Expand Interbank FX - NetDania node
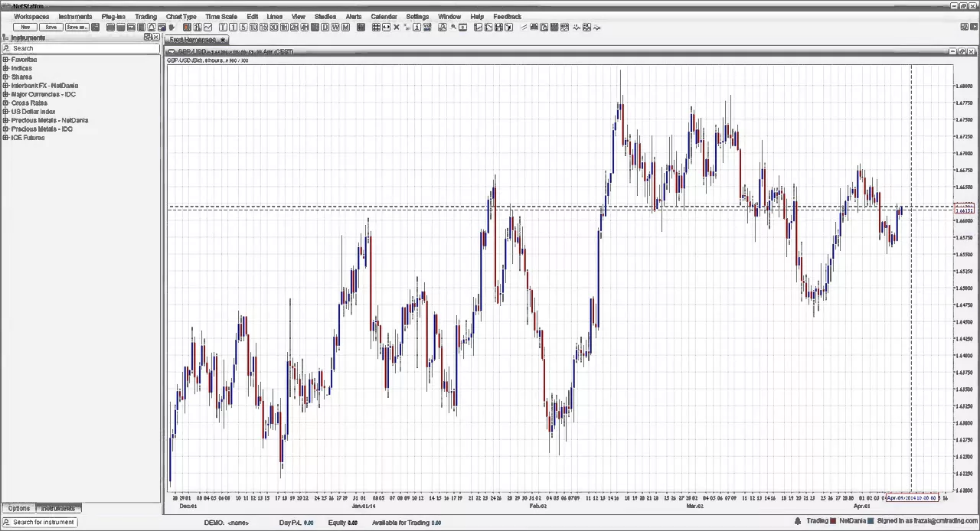 tap(5, 86)
